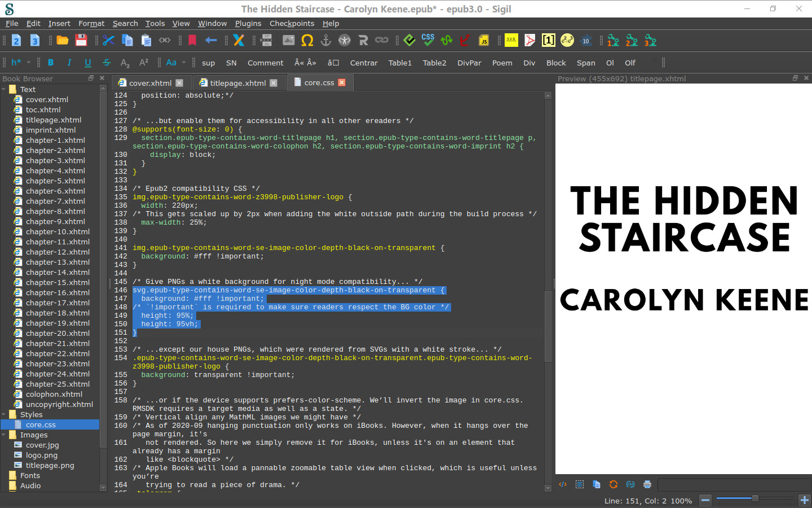Select logo.png in Images folder
Viewport: 812px width, 508px height.
(x=42, y=455)
